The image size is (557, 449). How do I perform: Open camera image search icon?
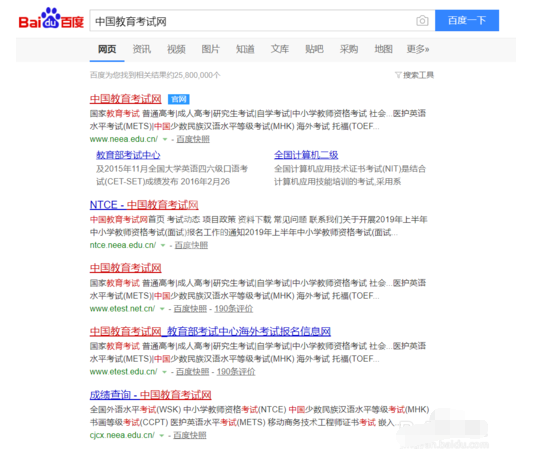[x=422, y=21]
